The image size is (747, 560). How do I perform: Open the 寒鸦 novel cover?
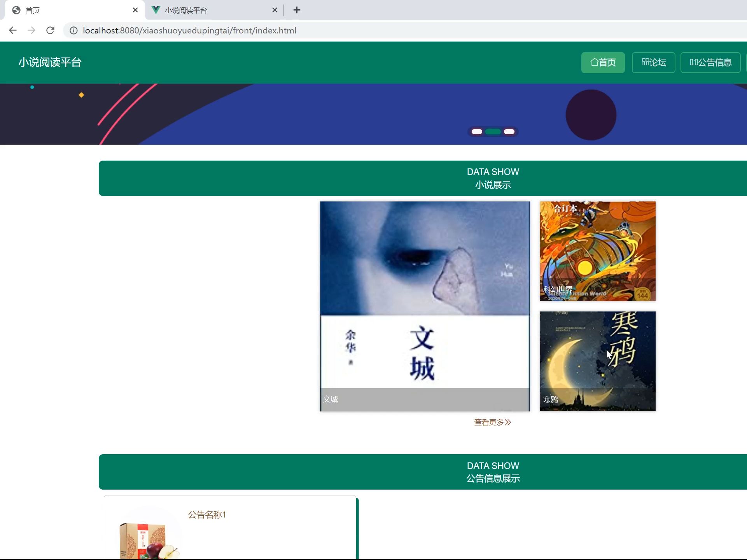pyautogui.click(x=598, y=361)
